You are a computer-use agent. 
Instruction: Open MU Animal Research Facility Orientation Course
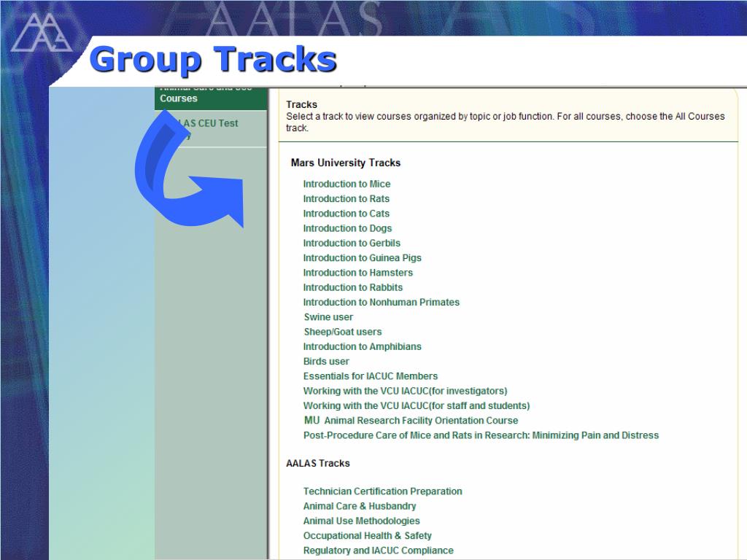tap(411, 420)
